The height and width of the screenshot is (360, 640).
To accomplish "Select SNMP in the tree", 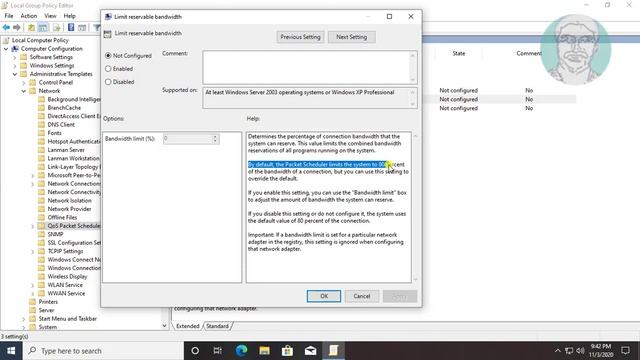I will [55, 234].
